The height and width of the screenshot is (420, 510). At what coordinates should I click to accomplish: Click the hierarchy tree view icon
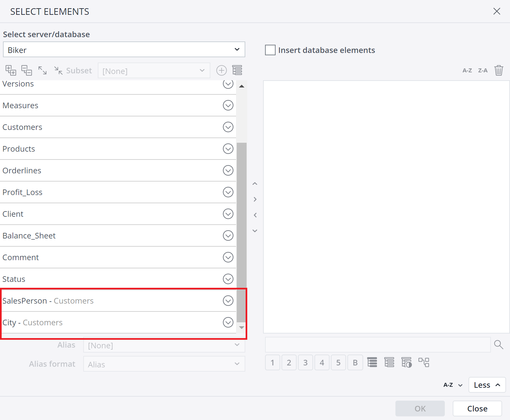tap(423, 362)
